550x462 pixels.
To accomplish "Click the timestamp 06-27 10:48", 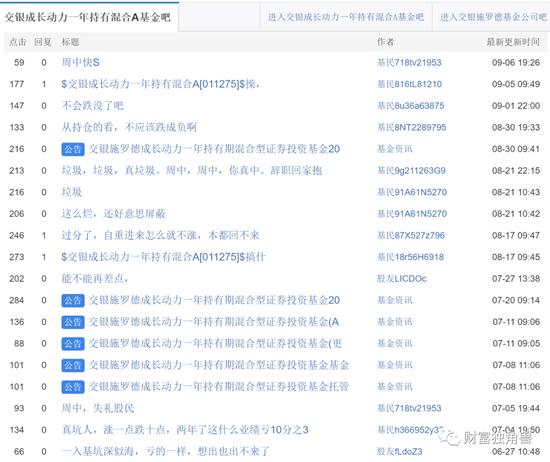I will pyautogui.click(x=516, y=452).
